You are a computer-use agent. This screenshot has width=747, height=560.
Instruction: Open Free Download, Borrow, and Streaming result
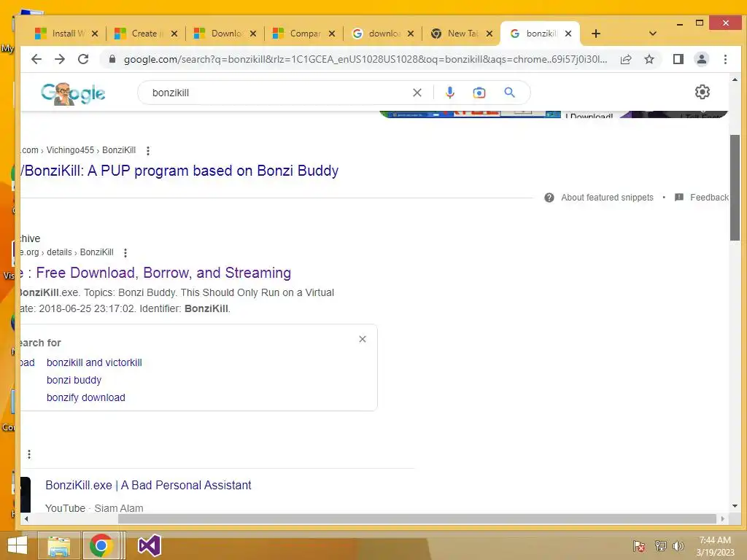tap(156, 273)
